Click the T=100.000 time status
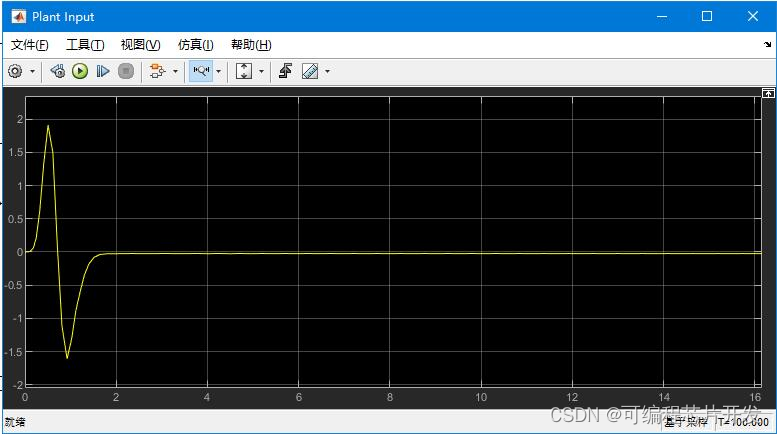The height and width of the screenshot is (434, 777). pyautogui.click(x=743, y=422)
